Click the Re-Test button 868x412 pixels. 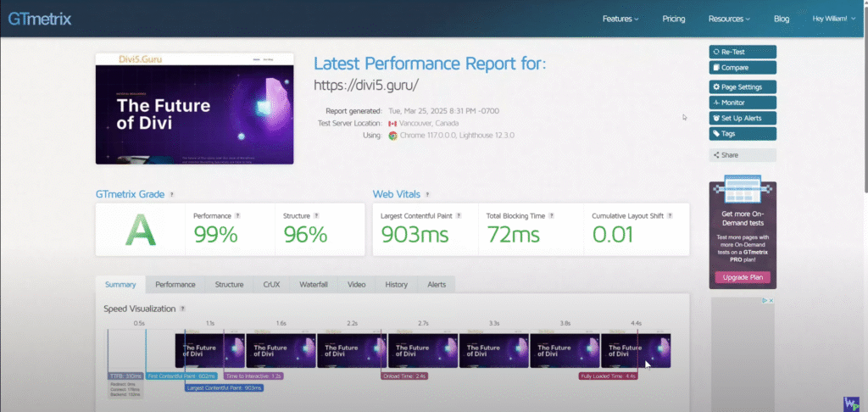[743, 52]
